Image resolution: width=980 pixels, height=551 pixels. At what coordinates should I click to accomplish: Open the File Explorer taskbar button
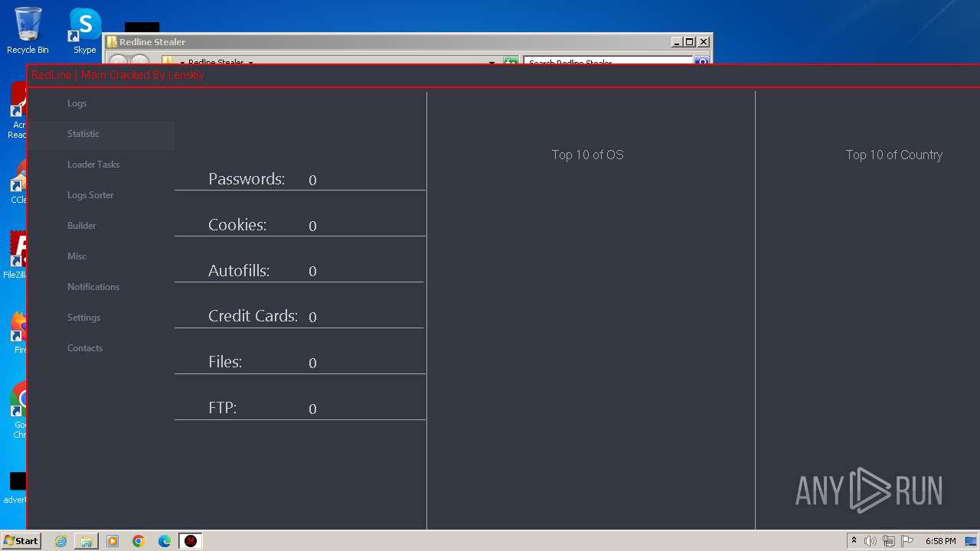coord(87,541)
